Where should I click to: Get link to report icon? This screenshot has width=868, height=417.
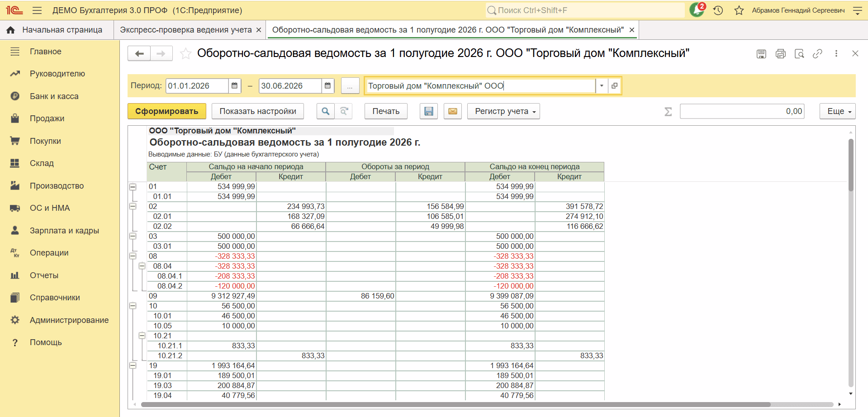pyautogui.click(x=817, y=54)
